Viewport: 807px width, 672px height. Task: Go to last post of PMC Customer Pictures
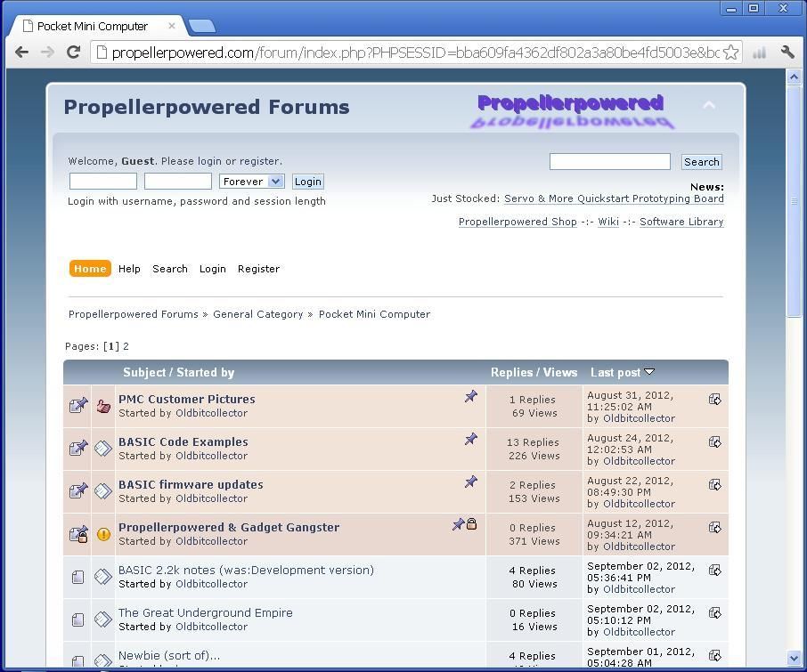715,400
